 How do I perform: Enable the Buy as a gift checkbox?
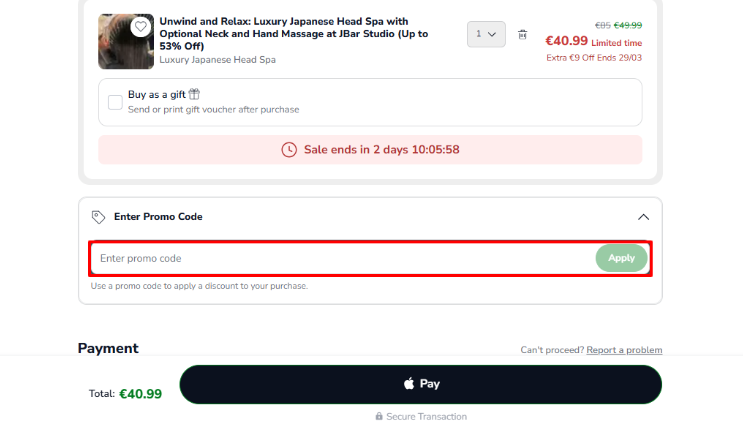[115, 101]
